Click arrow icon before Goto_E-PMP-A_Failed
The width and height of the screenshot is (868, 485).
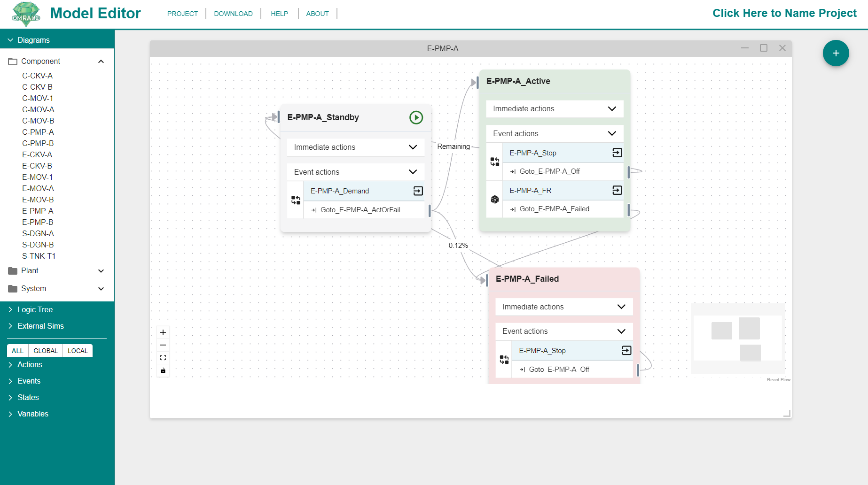(x=513, y=209)
